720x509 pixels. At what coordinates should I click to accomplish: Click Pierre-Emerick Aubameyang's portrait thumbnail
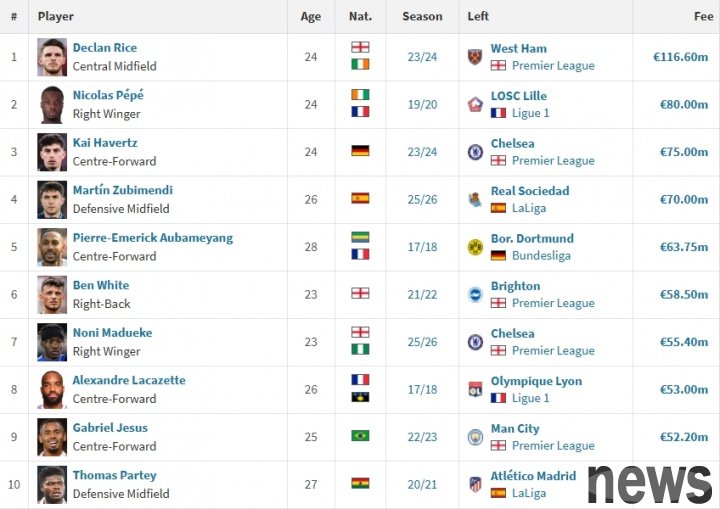click(52, 247)
